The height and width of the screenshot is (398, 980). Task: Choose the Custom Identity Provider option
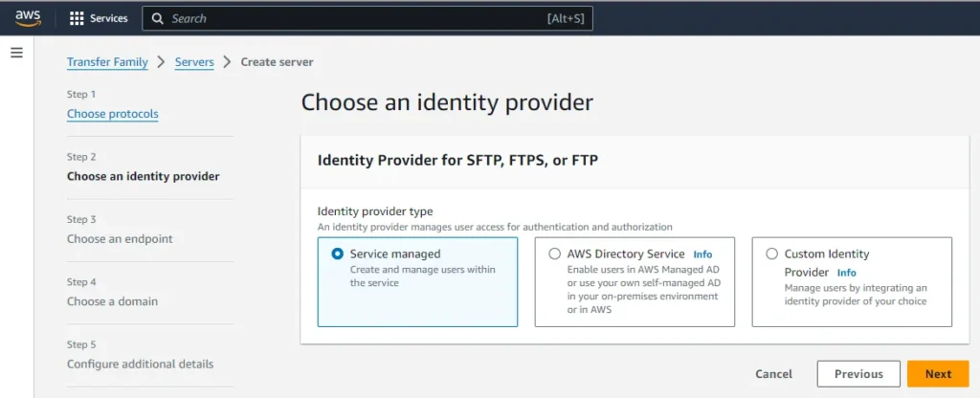772,254
